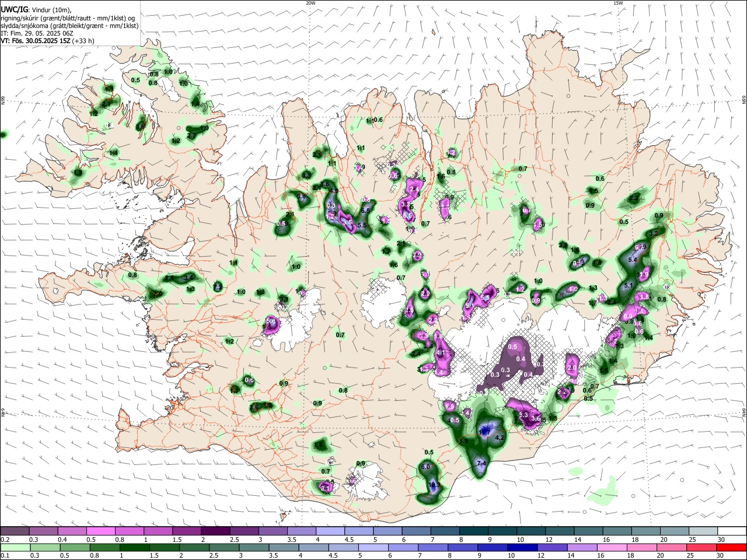
Task: Pick the pale pink 16 rain legend swatch
Action: click(611, 548)
